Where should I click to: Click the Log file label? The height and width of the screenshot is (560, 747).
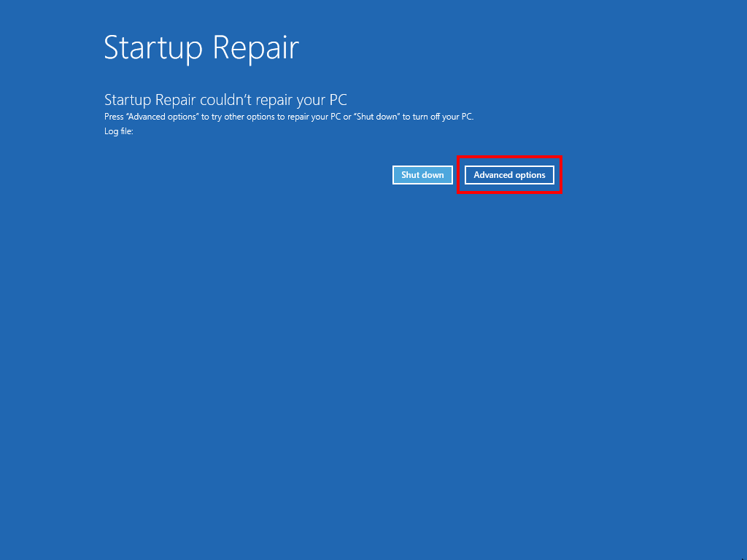(119, 131)
